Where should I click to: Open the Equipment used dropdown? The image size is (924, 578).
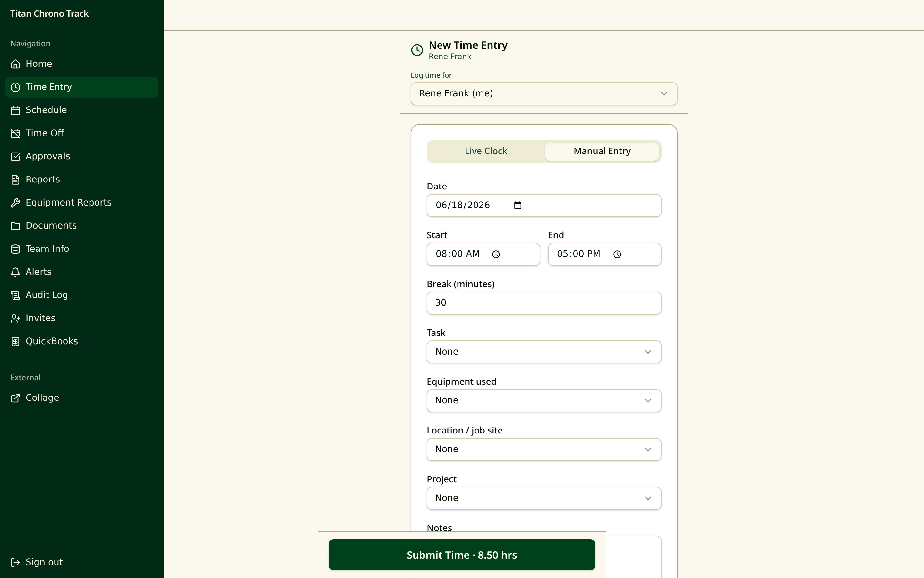click(544, 401)
